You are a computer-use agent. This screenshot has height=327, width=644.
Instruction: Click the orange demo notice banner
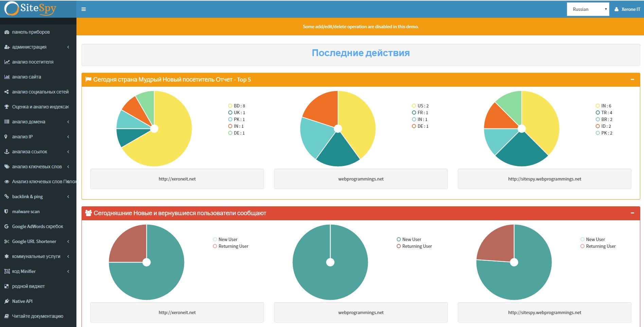click(360, 27)
